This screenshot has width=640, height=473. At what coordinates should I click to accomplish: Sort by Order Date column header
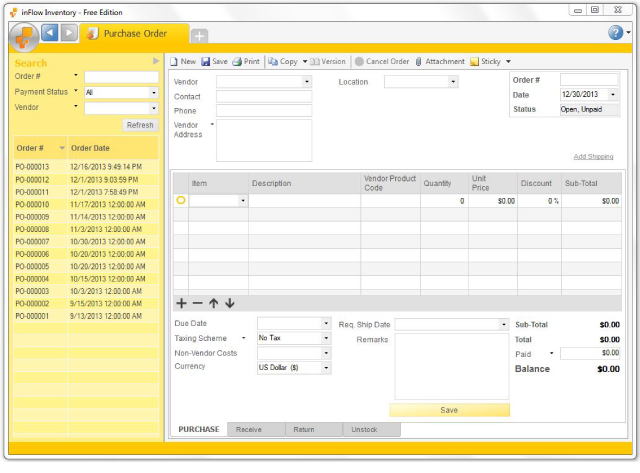(113, 148)
